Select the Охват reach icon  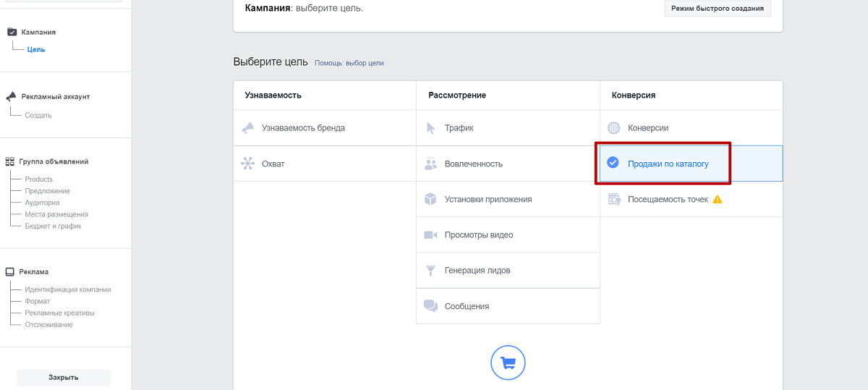(248, 164)
